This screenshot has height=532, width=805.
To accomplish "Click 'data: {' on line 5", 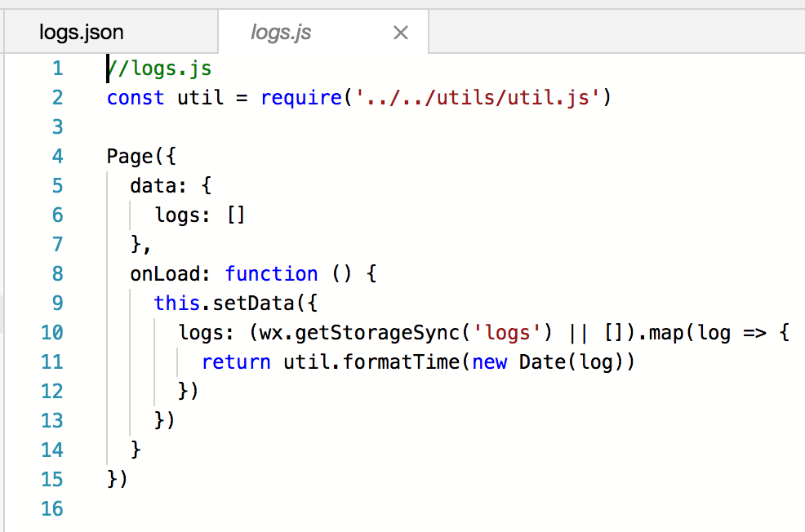I will [x=171, y=185].
